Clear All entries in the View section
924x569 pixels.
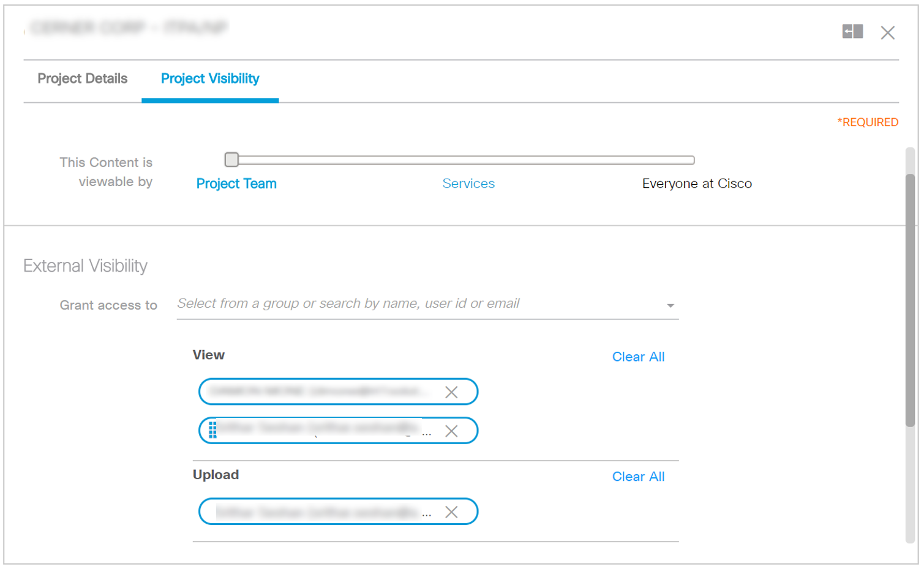[x=638, y=357]
